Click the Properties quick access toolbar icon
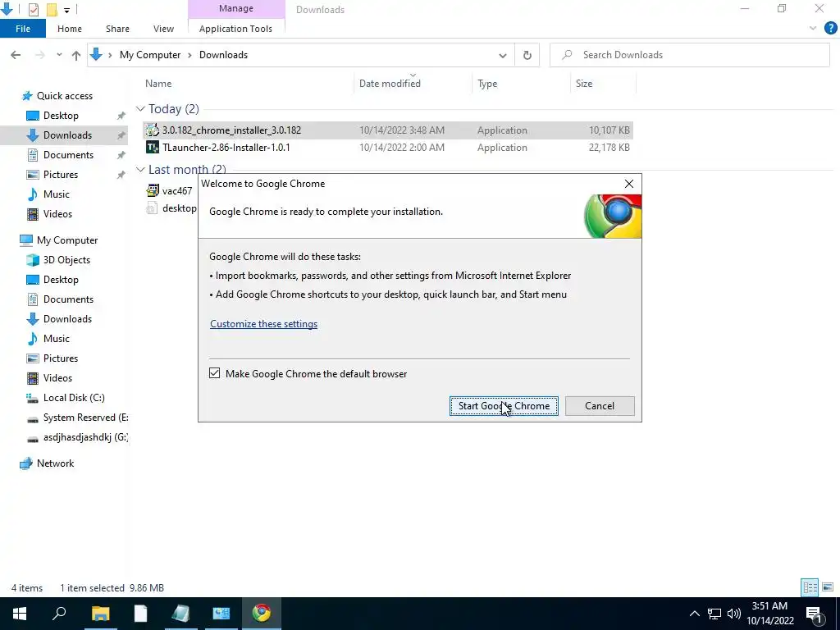The width and height of the screenshot is (840, 630). (x=33, y=9)
